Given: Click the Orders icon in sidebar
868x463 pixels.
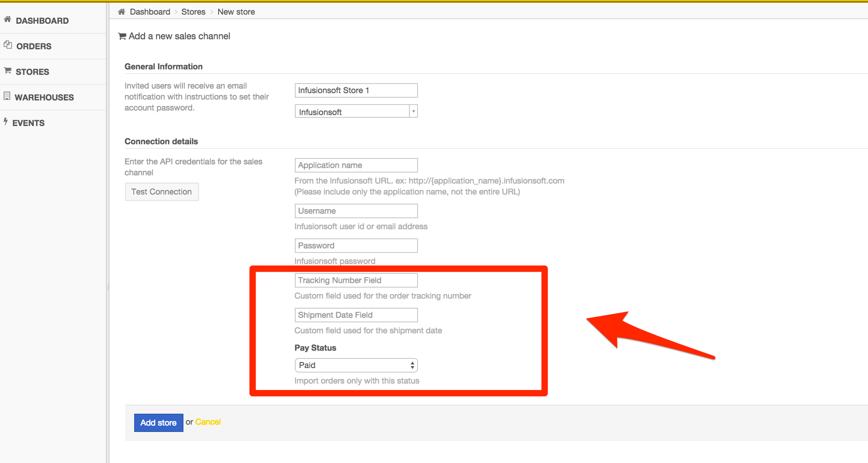Looking at the screenshot, I should (x=8, y=45).
